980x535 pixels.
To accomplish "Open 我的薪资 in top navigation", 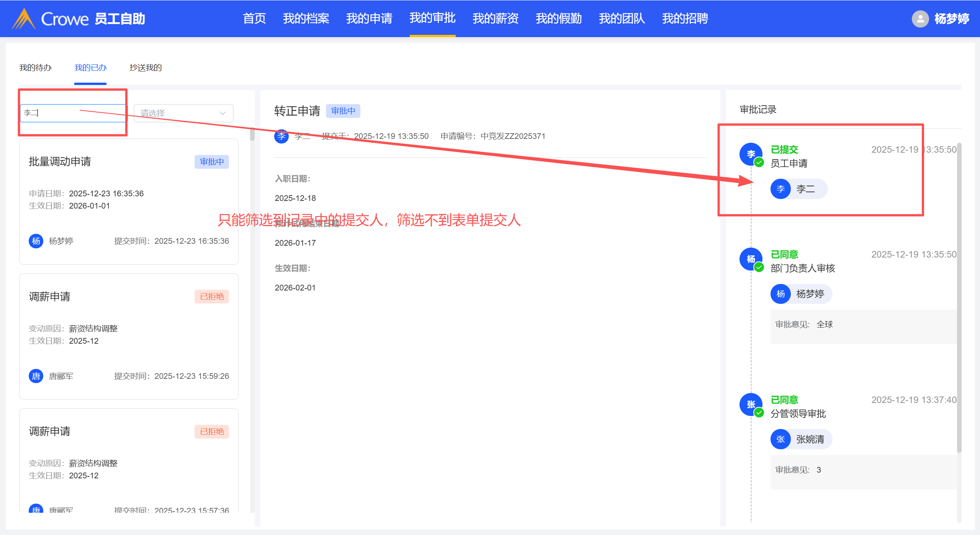I will click(495, 18).
